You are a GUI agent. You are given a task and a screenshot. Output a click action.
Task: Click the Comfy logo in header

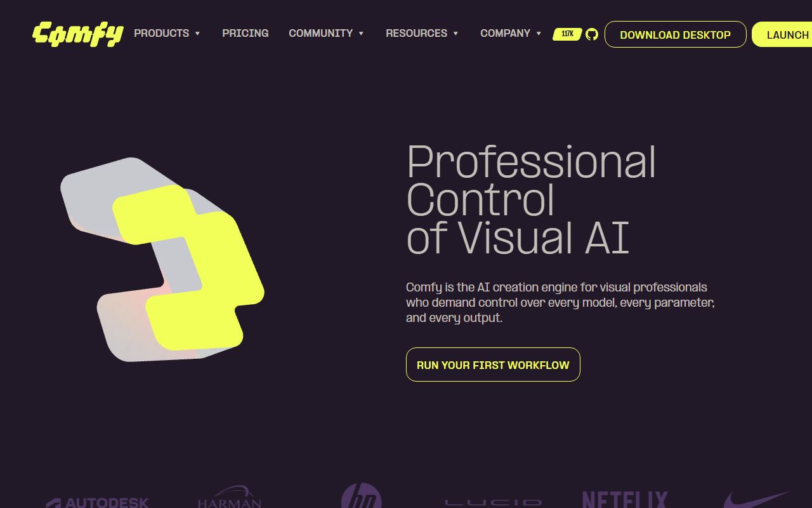77,34
